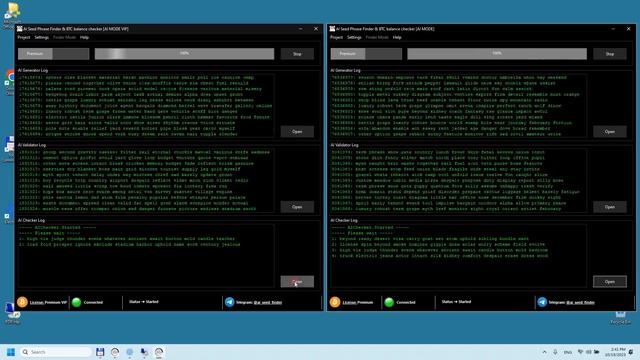Open AI Validator Log in right window

(610, 207)
